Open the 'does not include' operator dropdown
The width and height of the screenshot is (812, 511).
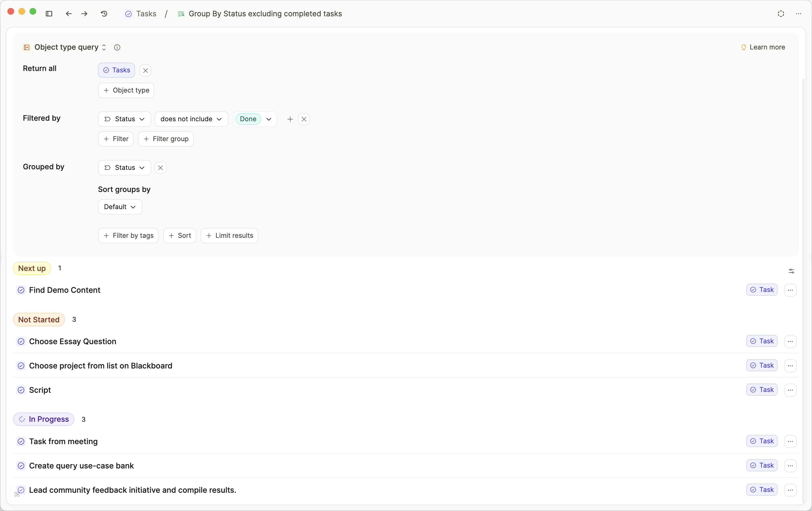(191, 119)
